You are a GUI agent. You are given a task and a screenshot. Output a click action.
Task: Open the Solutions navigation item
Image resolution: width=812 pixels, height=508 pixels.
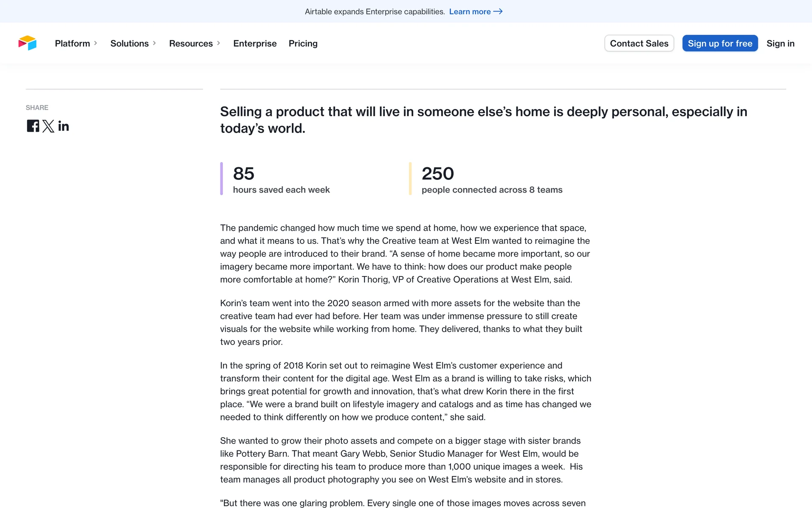click(129, 43)
